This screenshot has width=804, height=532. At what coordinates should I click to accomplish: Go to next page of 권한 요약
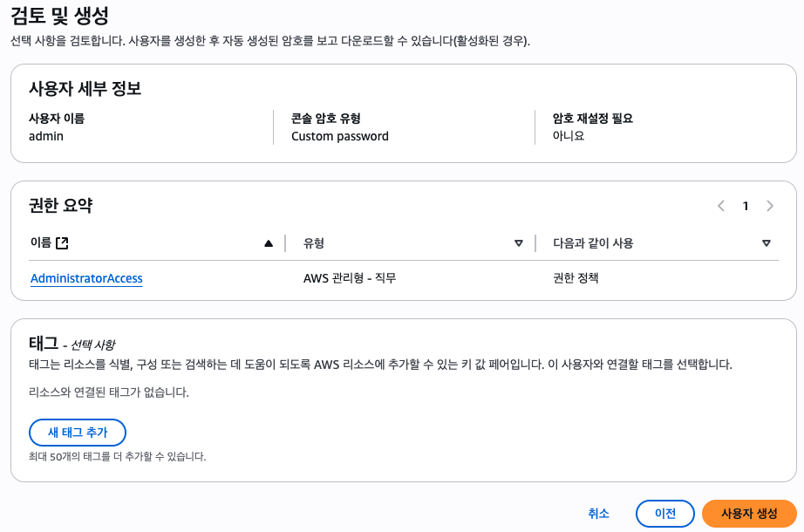pos(770,206)
